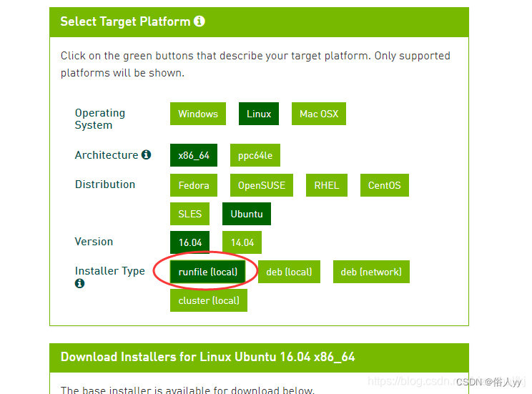This screenshot has width=532, height=394.
Task: Select x86_64 architecture
Action: tap(194, 155)
